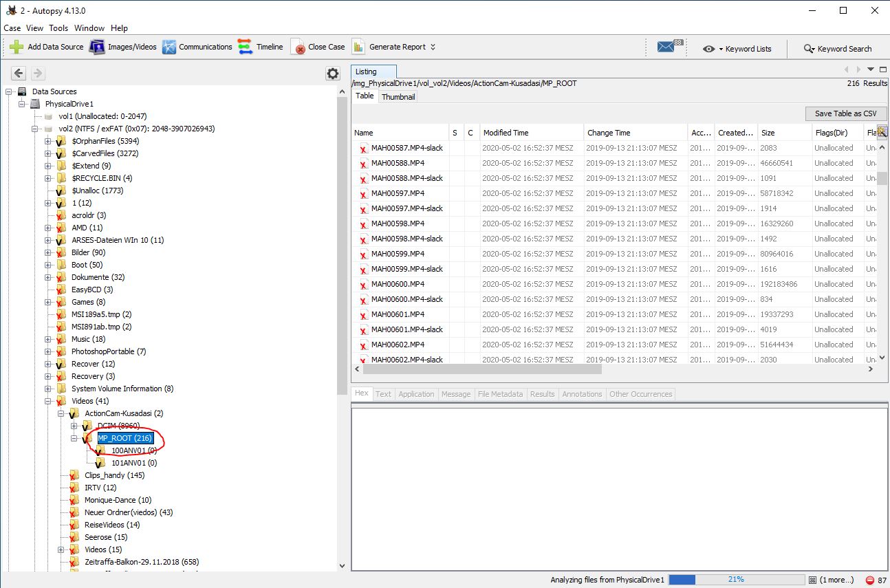Collapse the MP_ROOT folder node
Image resolution: width=890 pixels, height=588 pixels.
click(74, 438)
